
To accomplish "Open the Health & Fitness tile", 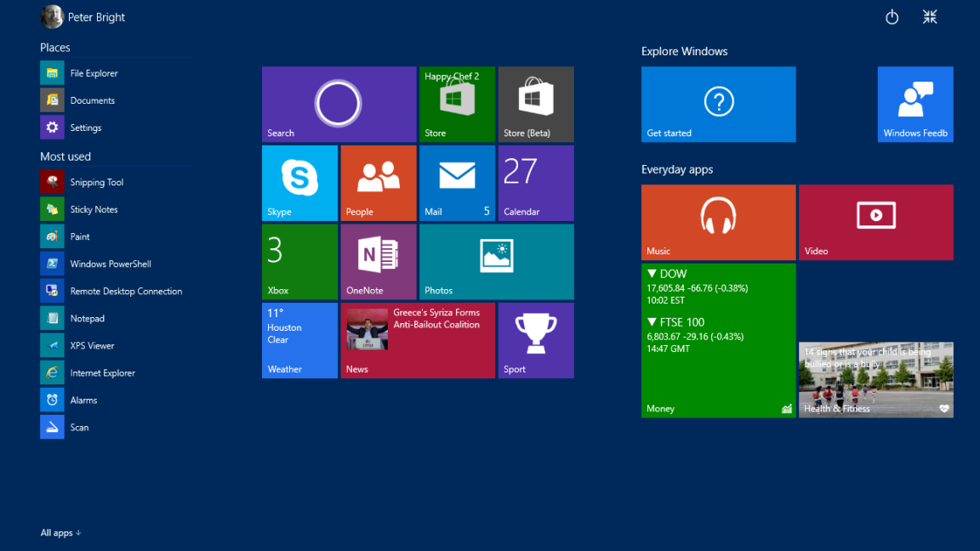I will (875, 380).
